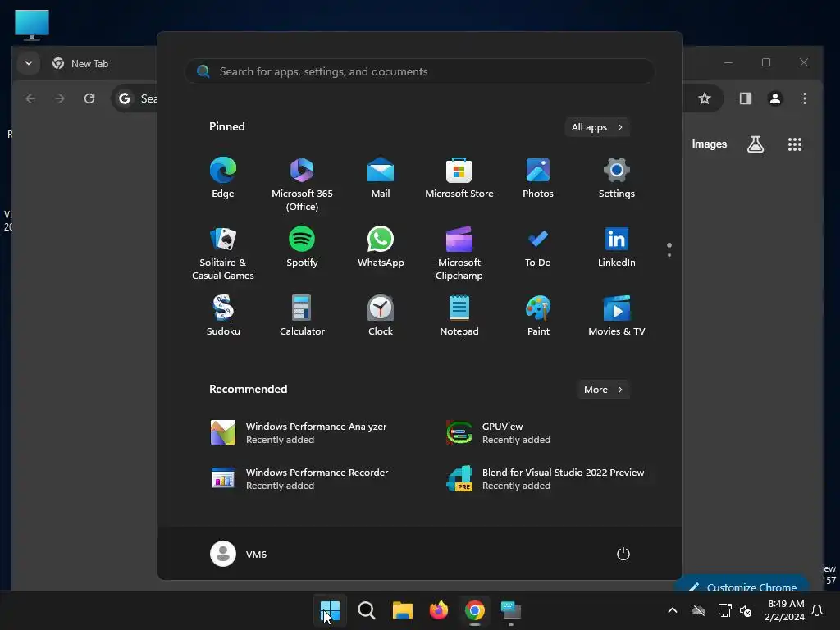Open the remote desktop app on taskbar

tap(510, 610)
